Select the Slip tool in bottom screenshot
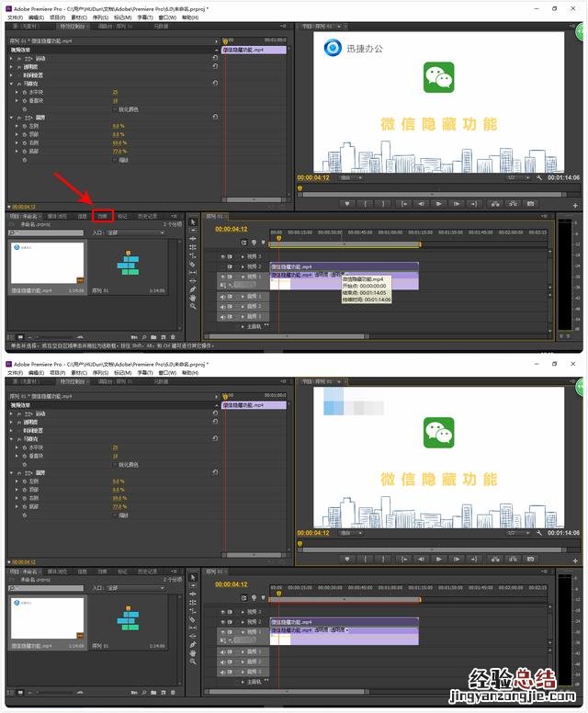Viewport: 588px width, 713px height. click(193, 628)
